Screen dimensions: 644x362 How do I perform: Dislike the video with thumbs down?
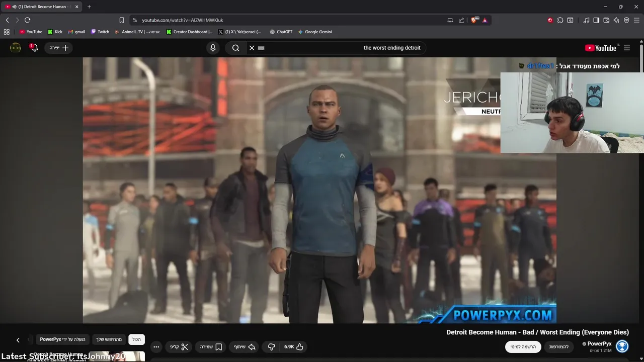[272, 347]
